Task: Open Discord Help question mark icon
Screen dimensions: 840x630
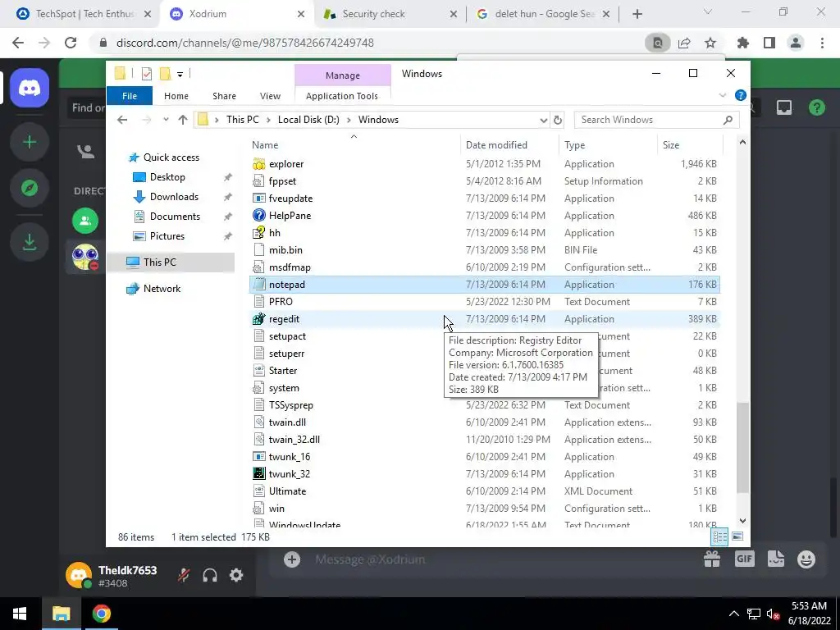Action: (816, 107)
